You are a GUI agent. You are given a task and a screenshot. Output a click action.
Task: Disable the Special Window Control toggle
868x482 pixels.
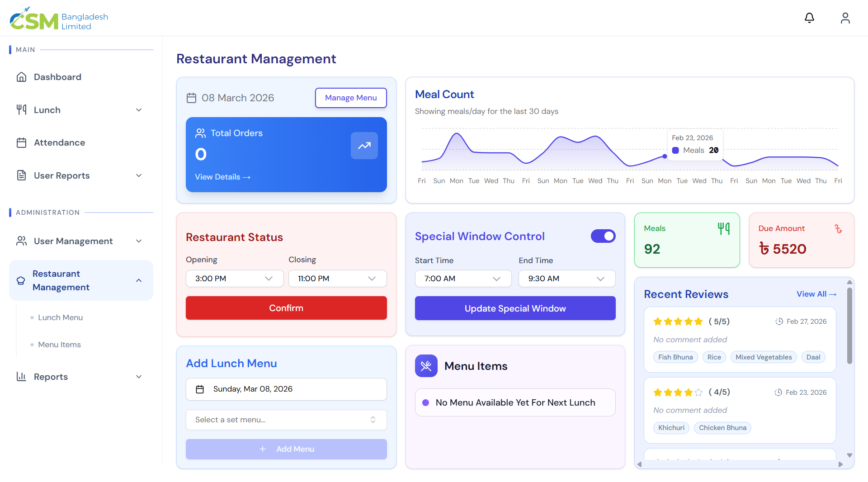pos(603,236)
